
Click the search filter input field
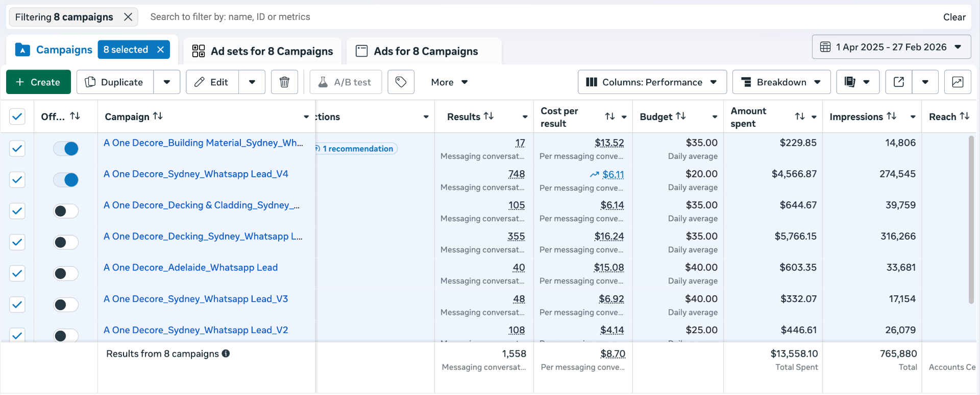[541, 17]
